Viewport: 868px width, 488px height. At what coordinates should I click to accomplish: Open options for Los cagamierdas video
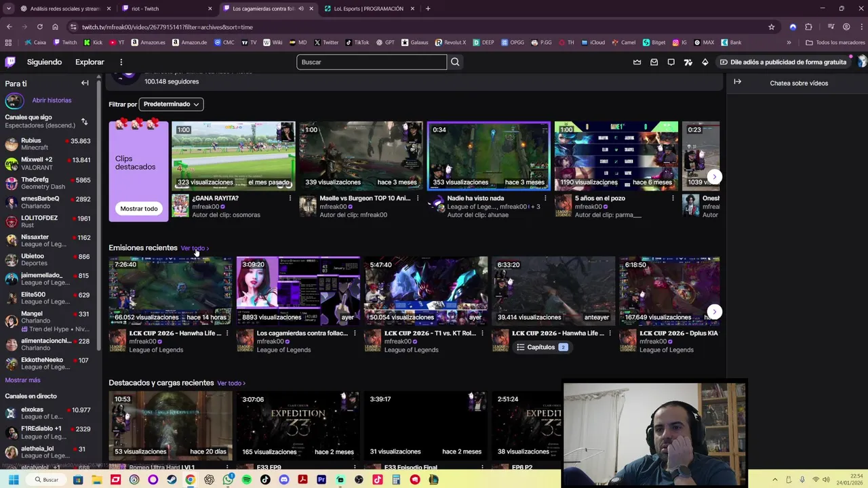point(354,333)
